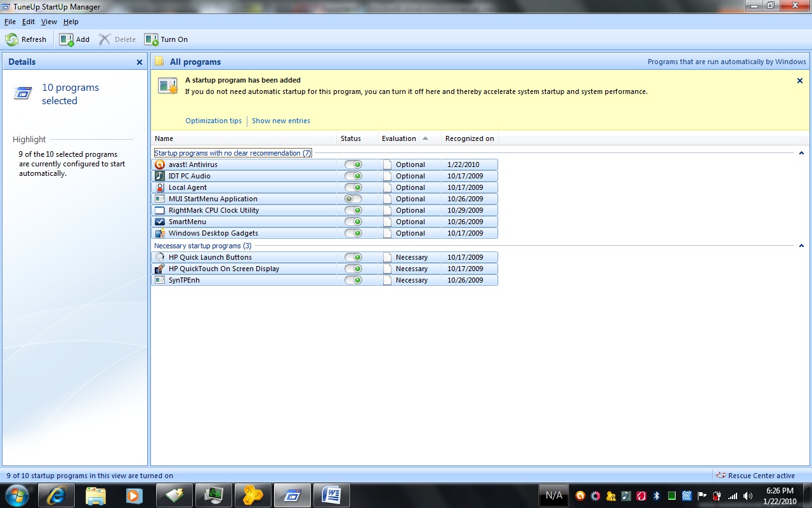Image resolution: width=812 pixels, height=508 pixels.
Task: Dismiss the yellow startup program notification
Action: point(800,81)
